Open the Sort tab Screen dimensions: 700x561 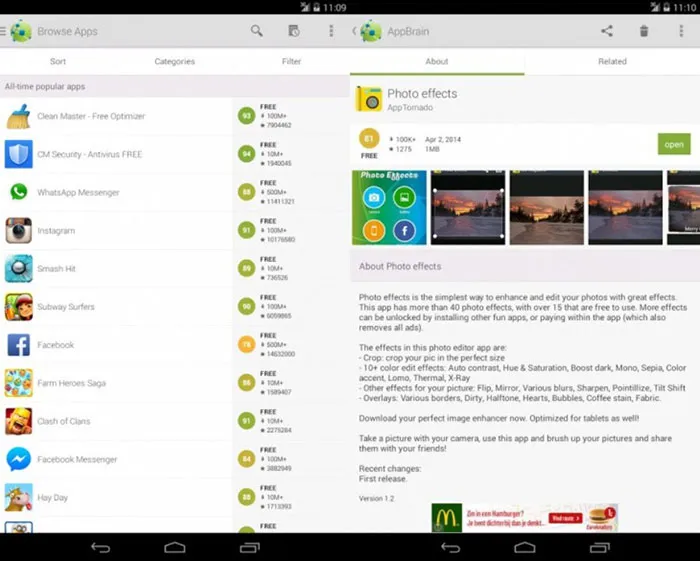pos(58,61)
